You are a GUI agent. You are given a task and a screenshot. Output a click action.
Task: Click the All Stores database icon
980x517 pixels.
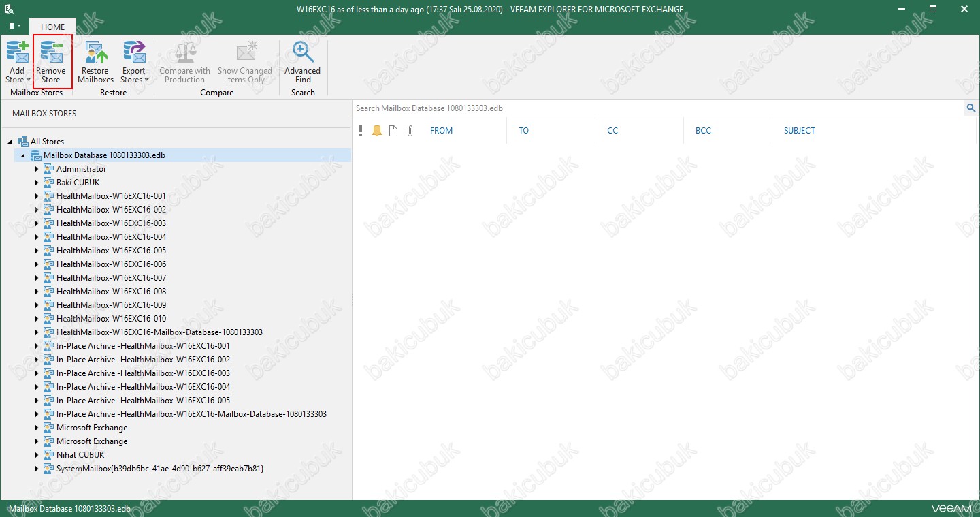[22, 142]
